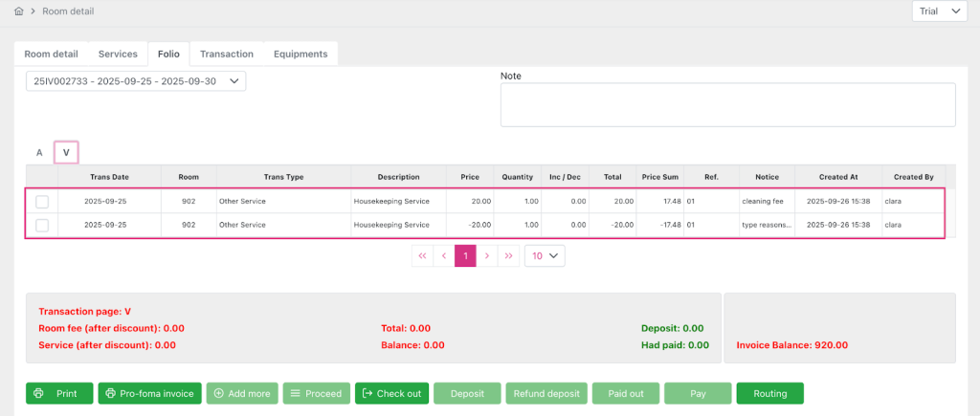The height and width of the screenshot is (416, 980).
Task: Go to next page arrow
Action: [x=487, y=256]
